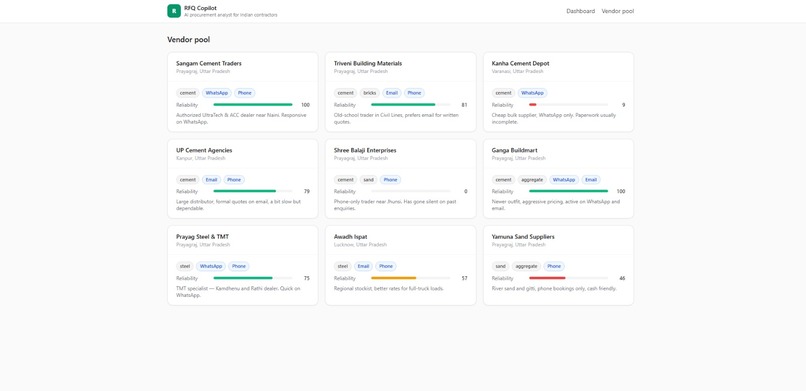Click sand tag on Shree Balaji Enterprises
Image resolution: width=806 pixels, height=391 pixels.
(369, 180)
